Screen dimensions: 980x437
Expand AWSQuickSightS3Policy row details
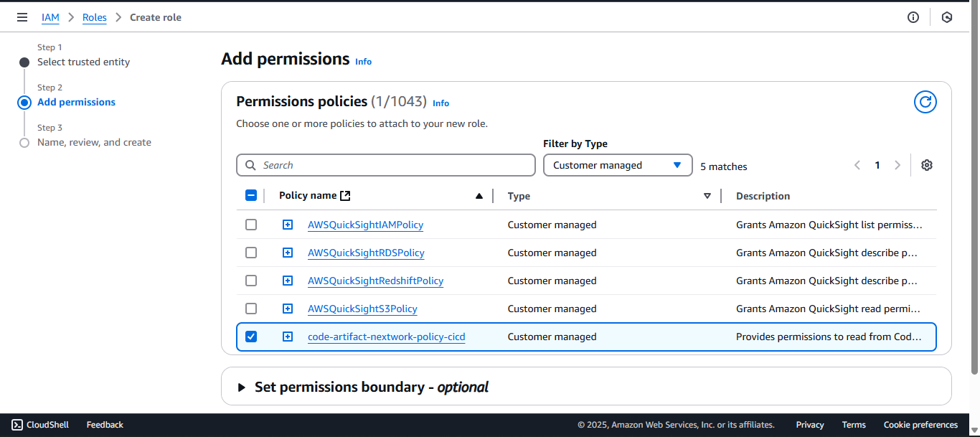point(288,309)
